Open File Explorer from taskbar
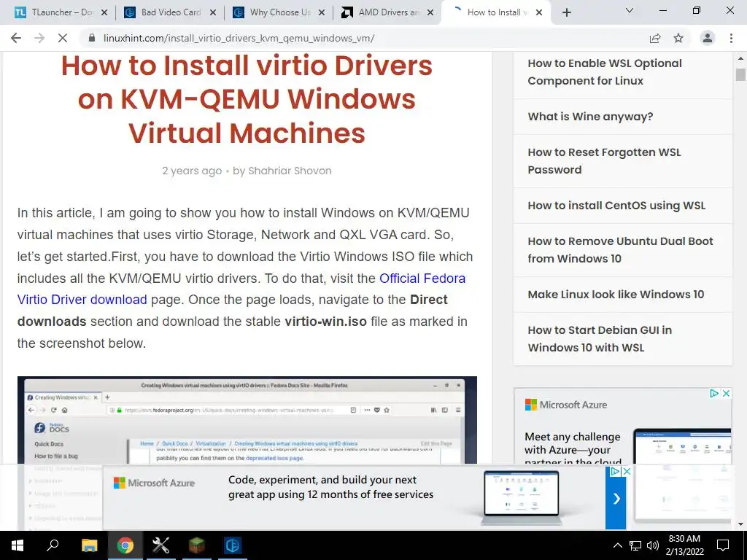The height and width of the screenshot is (560, 747). [x=89, y=545]
